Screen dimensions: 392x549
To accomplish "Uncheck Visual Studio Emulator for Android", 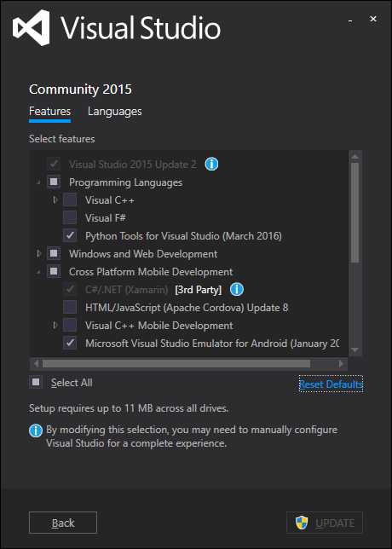I will 70,343.
